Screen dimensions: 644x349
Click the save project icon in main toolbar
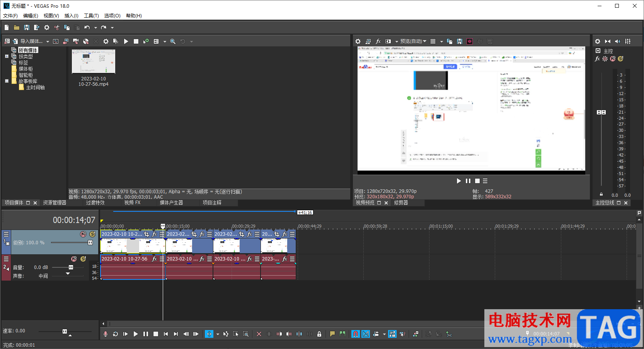click(27, 27)
